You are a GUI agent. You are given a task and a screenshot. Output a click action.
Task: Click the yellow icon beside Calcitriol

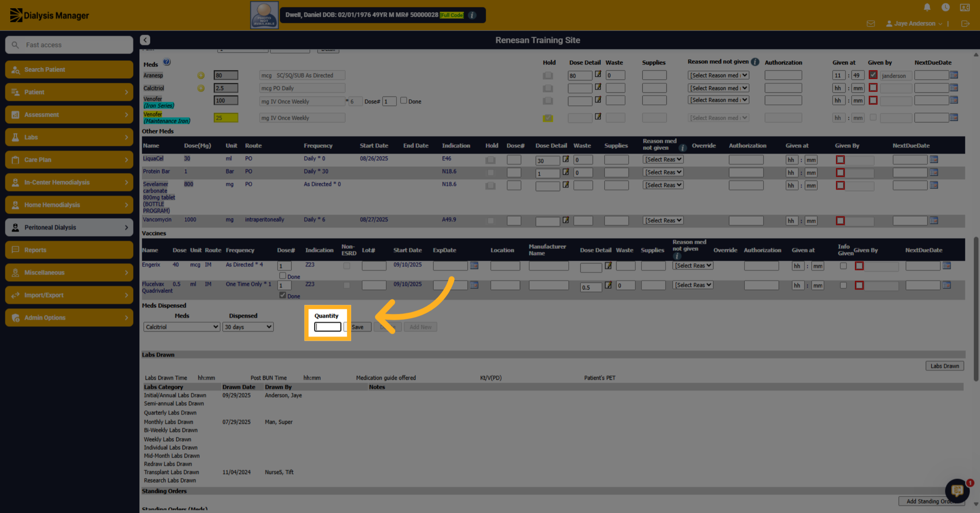[201, 88]
